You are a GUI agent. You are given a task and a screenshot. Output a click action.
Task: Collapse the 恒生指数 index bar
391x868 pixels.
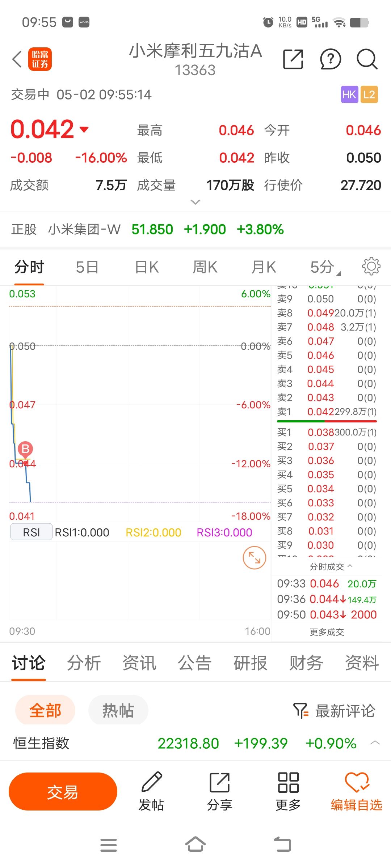pyautogui.click(x=375, y=743)
